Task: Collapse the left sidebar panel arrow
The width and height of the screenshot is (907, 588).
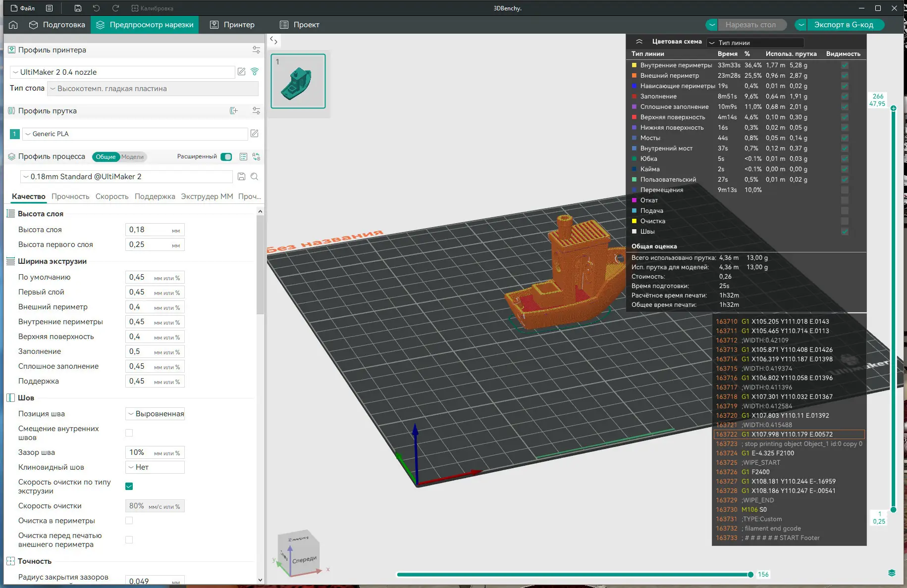Action: coord(273,40)
